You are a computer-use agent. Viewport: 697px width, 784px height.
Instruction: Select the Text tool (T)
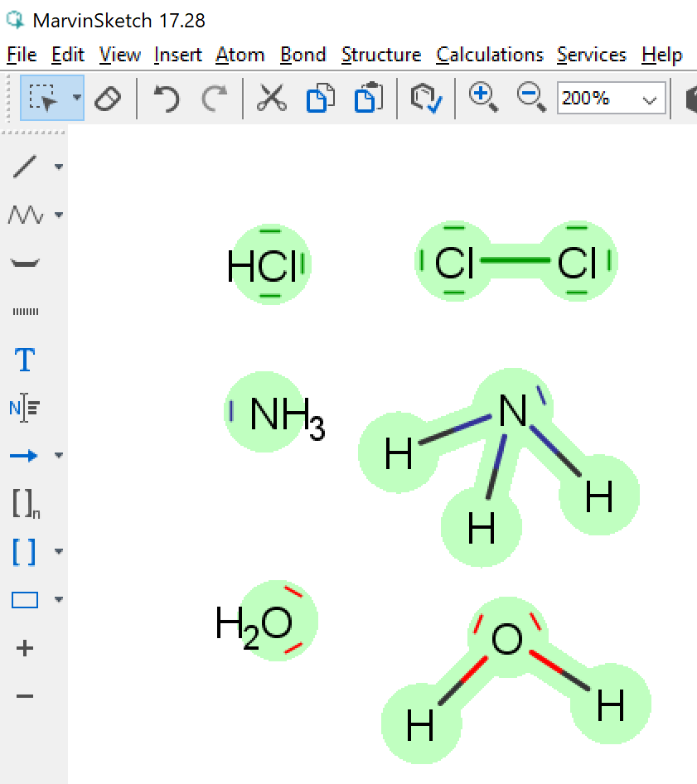click(25, 361)
